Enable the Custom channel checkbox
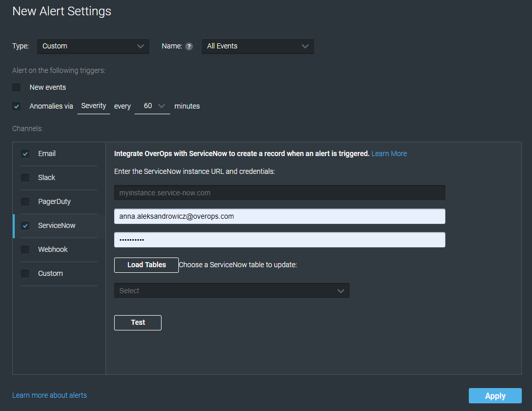532x411 pixels. tap(25, 273)
